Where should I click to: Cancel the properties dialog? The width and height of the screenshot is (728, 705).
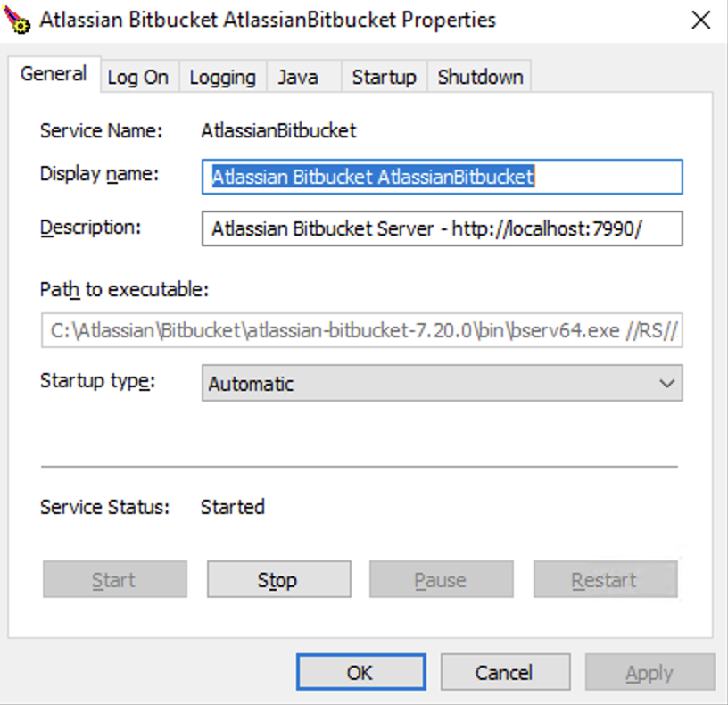pyautogui.click(x=505, y=672)
